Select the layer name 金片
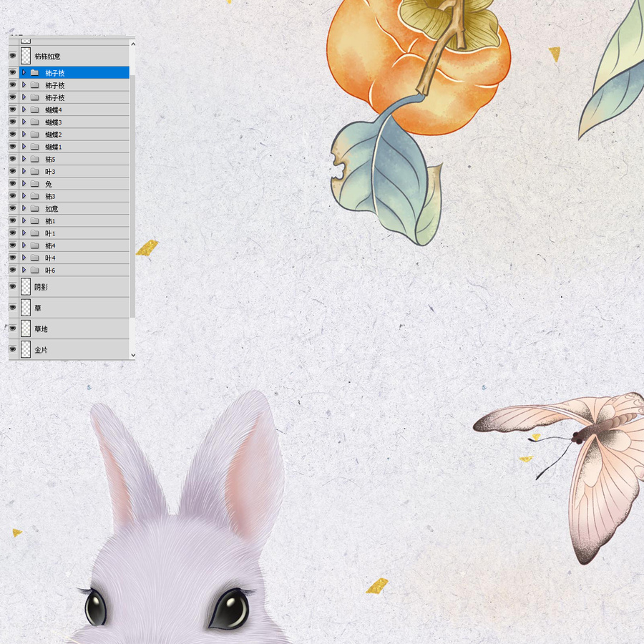This screenshot has height=644, width=644. [x=41, y=350]
